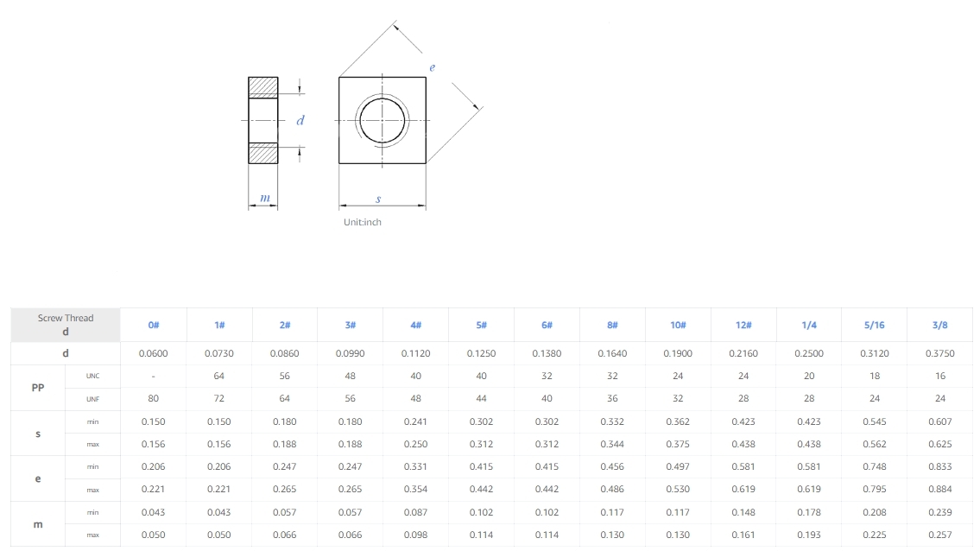Choose the 12# column header
This screenshot has height=551, width=980.
[743, 325]
